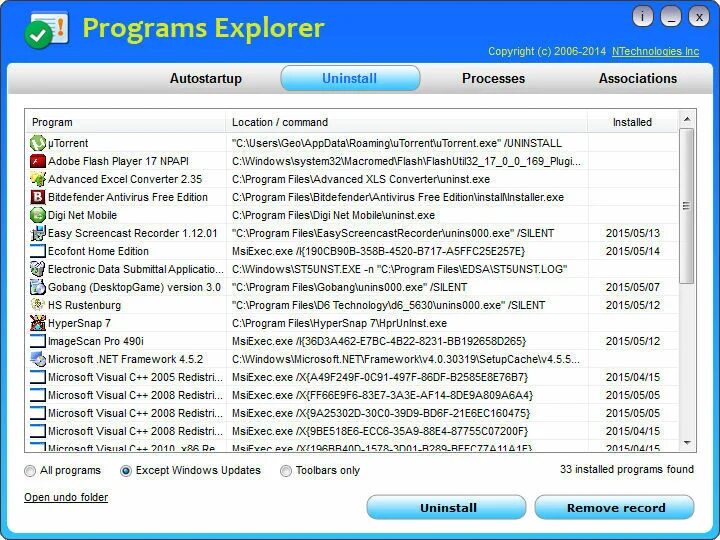Select the Digi Net Mobile entry

click(x=82, y=215)
